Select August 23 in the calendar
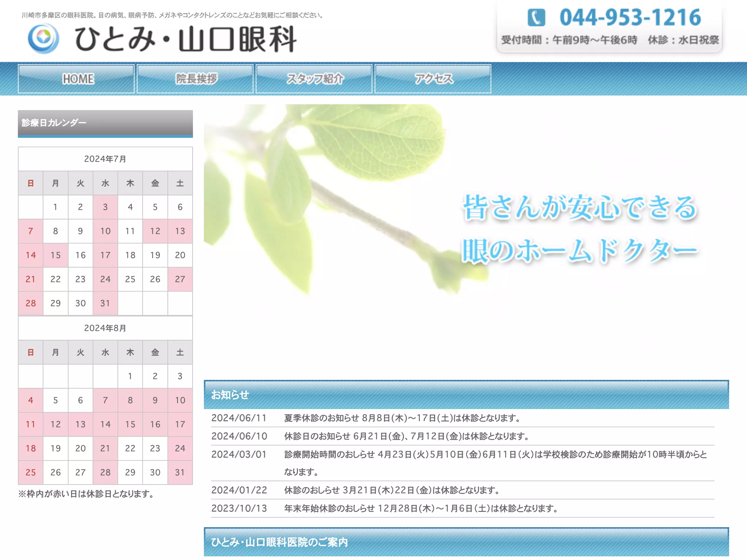The width and height of the screenshot is (747, 560). pos(155,448)
